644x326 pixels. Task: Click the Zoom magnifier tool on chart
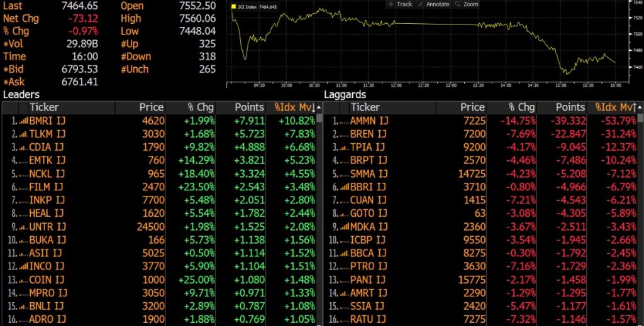(x=467, y=4)
